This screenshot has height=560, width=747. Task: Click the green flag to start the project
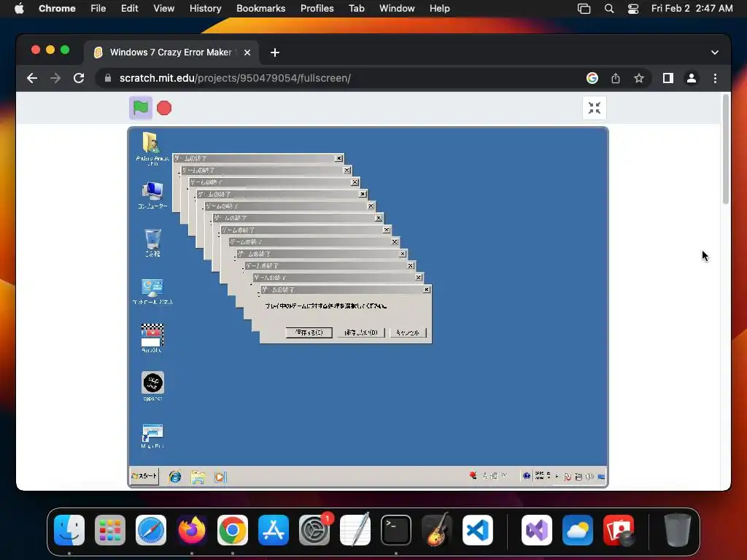pyautogui.click(x=141, y=108)
